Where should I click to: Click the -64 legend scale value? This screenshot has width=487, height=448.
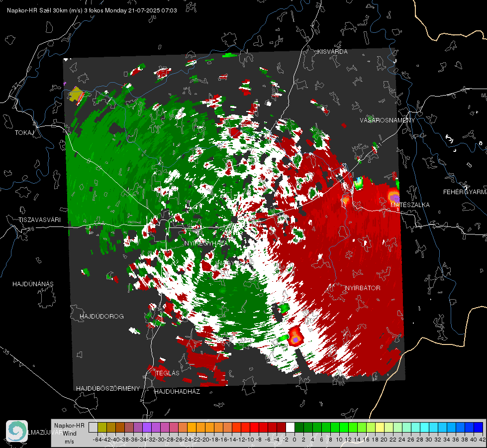[97, 440]
